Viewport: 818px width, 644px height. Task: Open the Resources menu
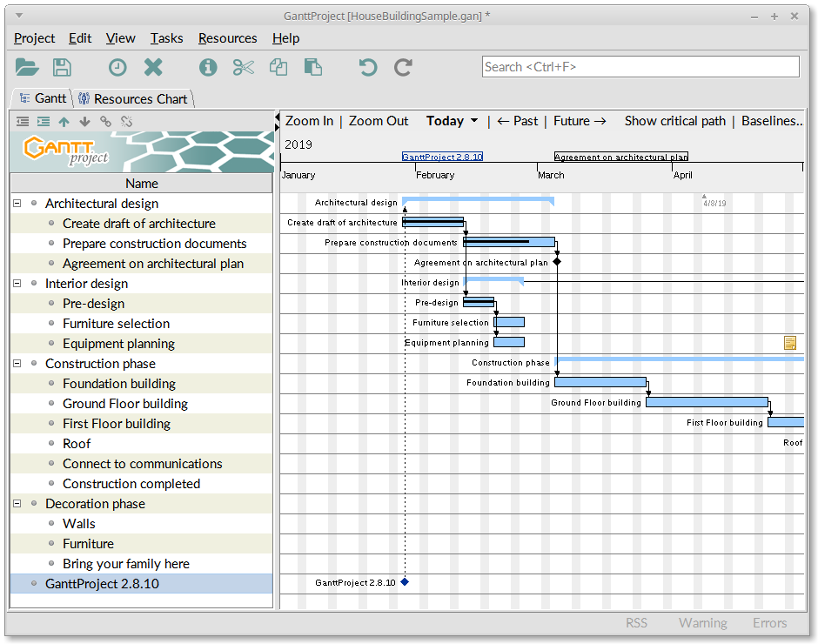(x=227, y=38)
